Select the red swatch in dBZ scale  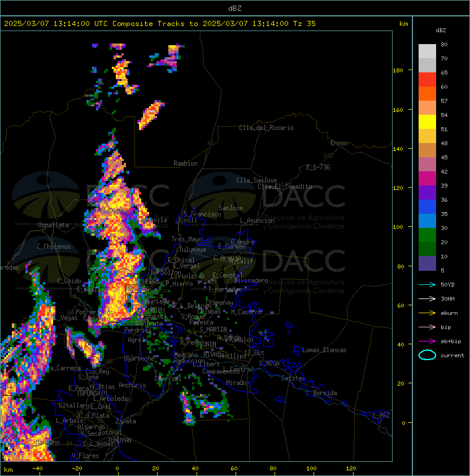tap(427, 80)
